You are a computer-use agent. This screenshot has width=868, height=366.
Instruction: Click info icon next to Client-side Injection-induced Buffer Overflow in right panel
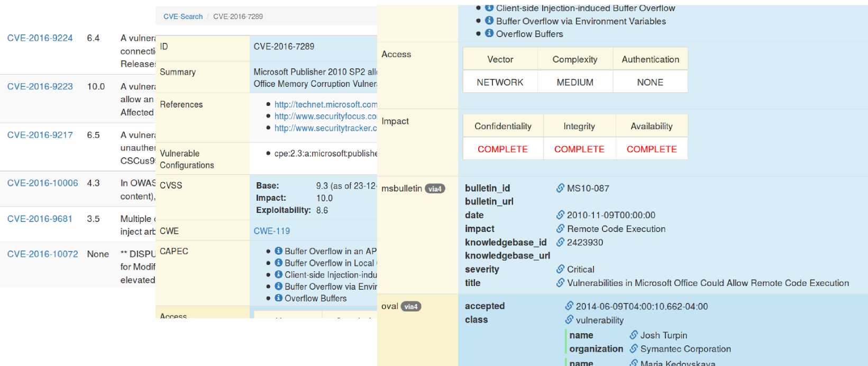click(x=489, y=8)
